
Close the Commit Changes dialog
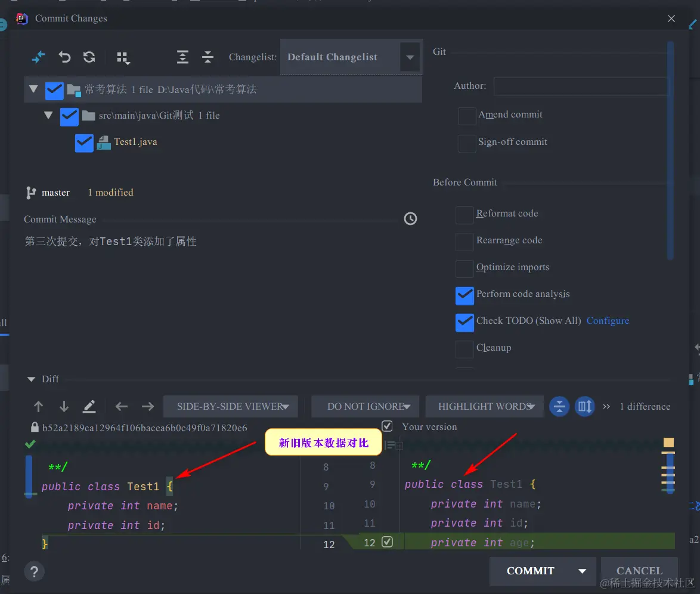coord(671,18)
